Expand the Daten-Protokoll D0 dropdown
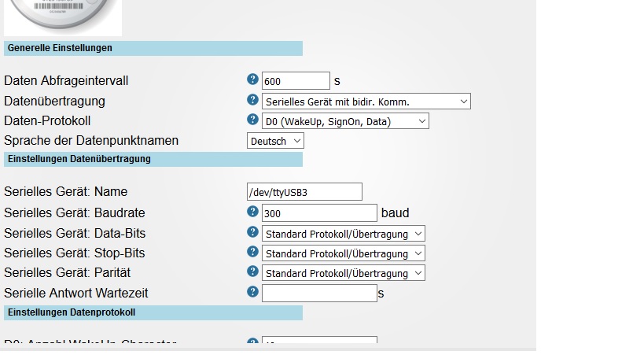This screenshot has height=362, width=644. [345, 121]
